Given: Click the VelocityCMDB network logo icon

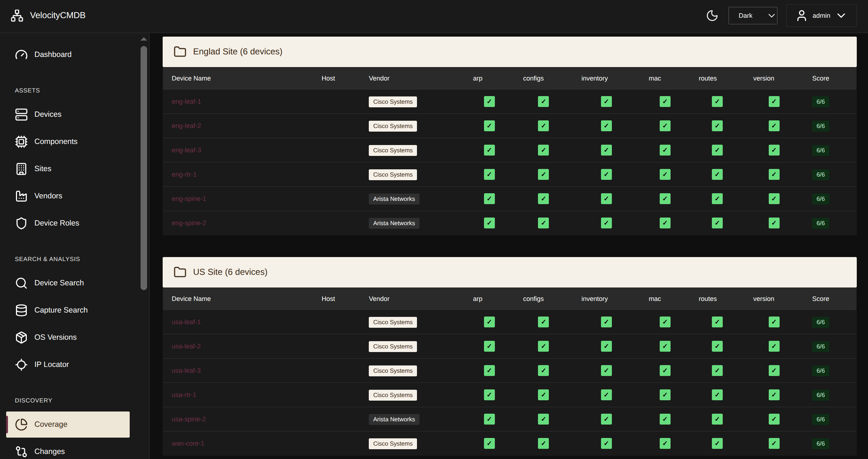Looking at the screenshot, I should tap(17, 16).
